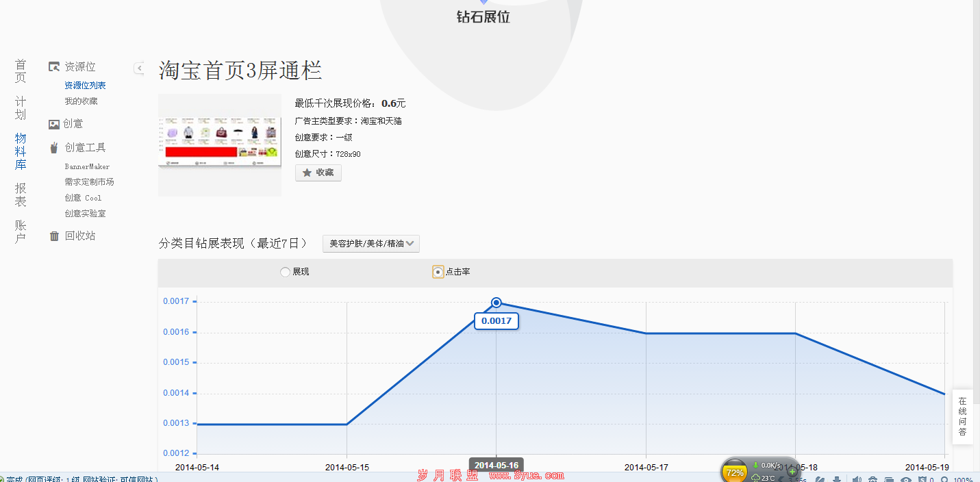Image resolution: width=980 pixels, height=482 pixels.
Task: Click the 回收站 label
Action: pos(80,236)
